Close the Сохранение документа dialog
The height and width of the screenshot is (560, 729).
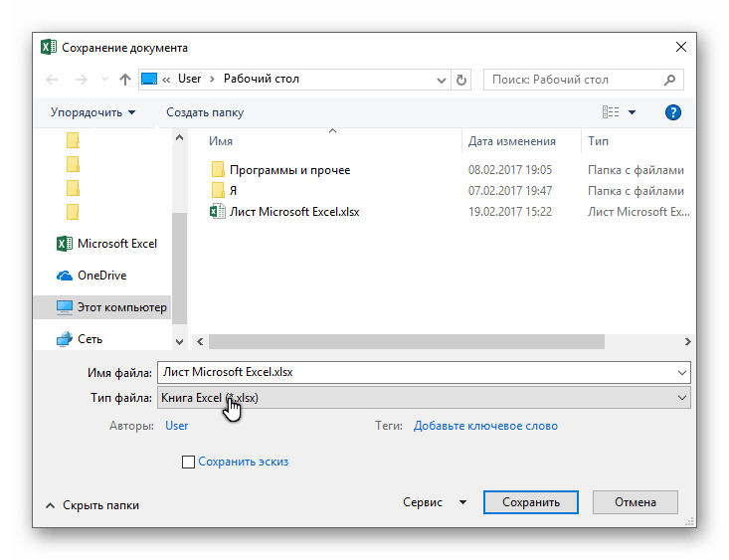(x=681, y=47)
